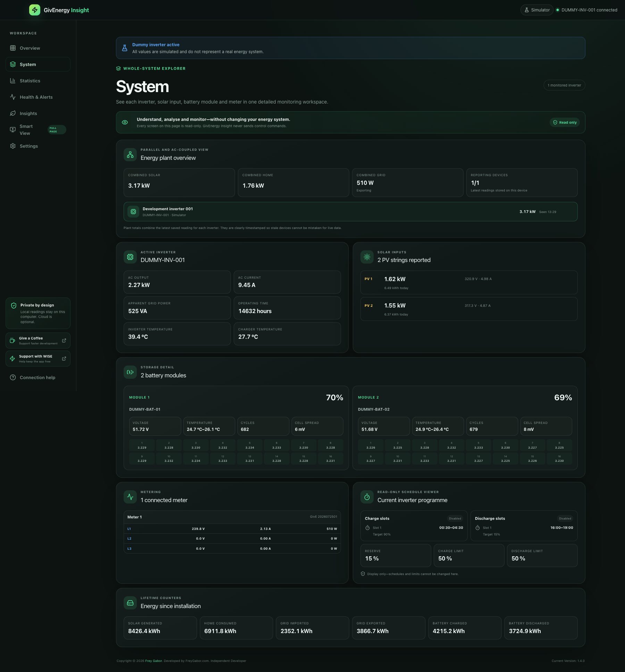Image resolution: width=625 pixels, height=672 pixels.
Task: Click the eye icon in read-only banner
Action: 125,122
